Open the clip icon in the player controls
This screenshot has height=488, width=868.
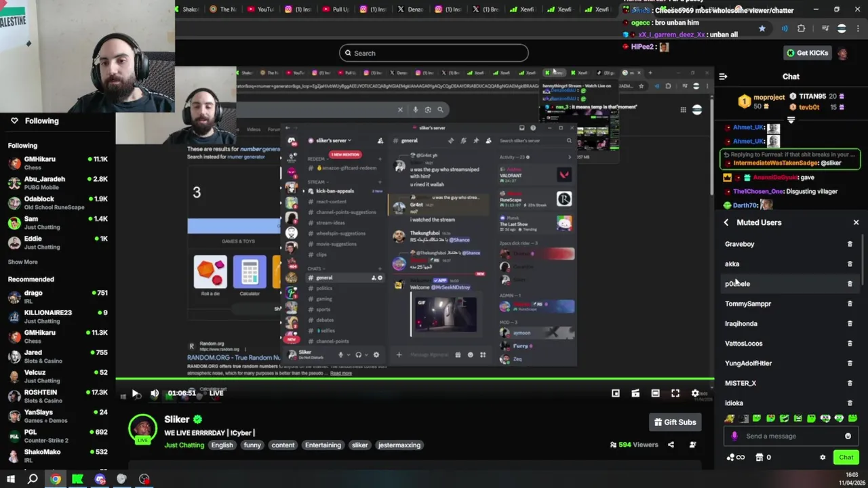tap(635, 393)
